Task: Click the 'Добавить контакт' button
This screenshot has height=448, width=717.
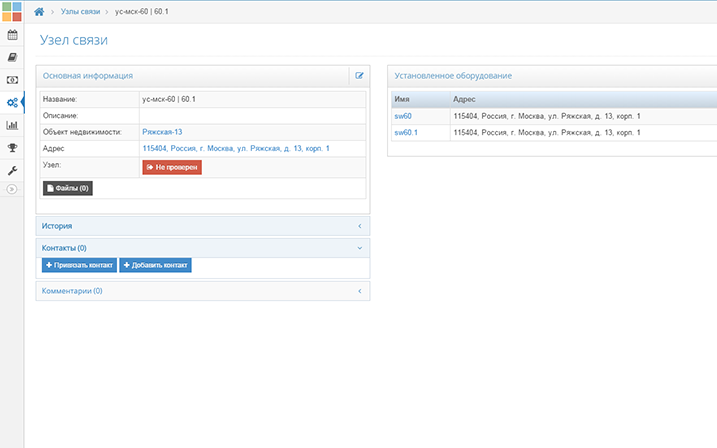Action: click(155, 265)
